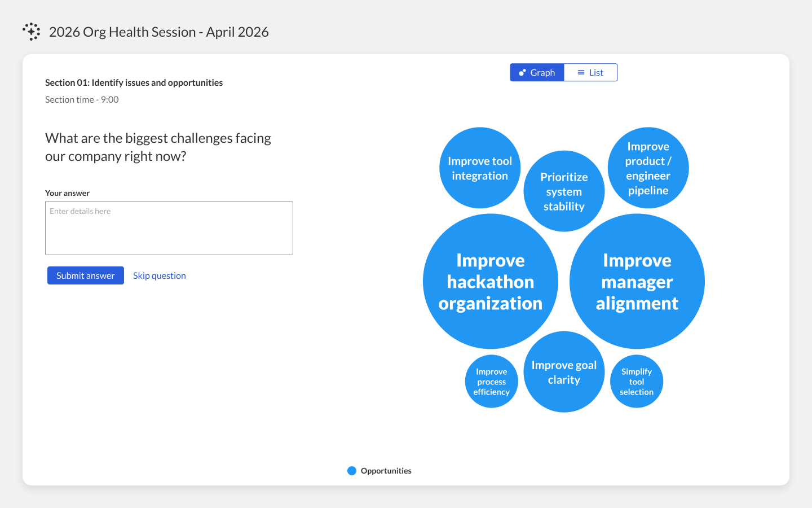812x508 pixels.
Task: Select the Simplify tool selection bubble
Action: point(637,382)
